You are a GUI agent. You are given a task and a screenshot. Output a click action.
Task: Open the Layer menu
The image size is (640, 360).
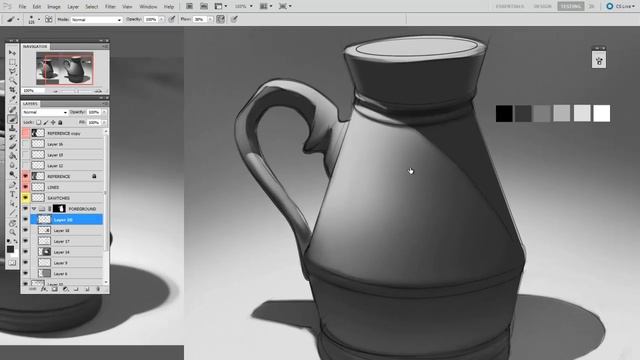click(x=73, y=7)
